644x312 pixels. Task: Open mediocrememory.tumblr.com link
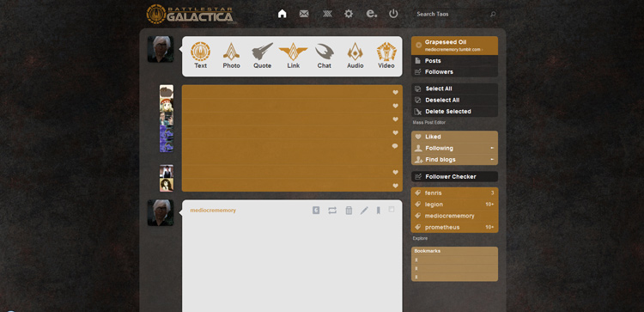tap(453, 50)
